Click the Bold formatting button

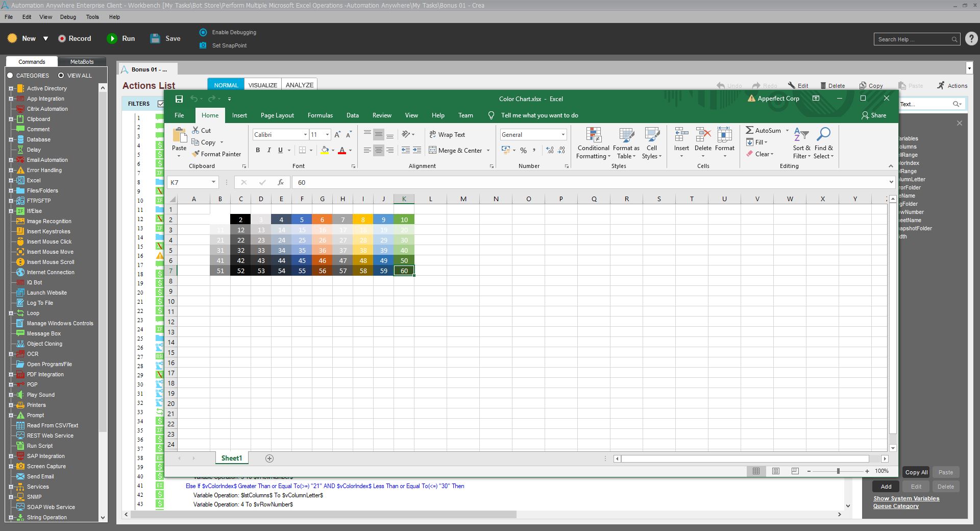click(x=258, y=150)
